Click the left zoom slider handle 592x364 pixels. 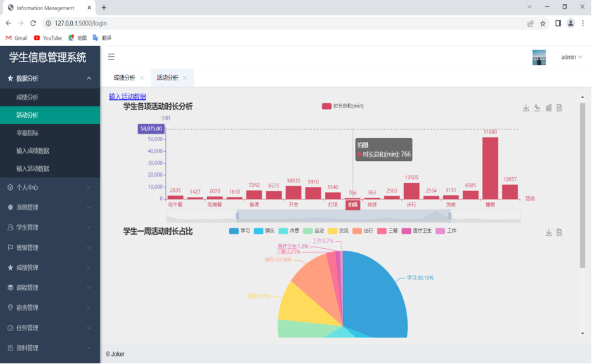237,216
